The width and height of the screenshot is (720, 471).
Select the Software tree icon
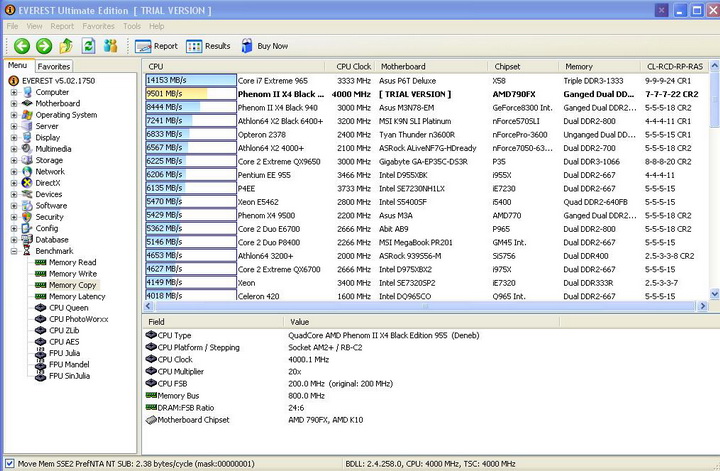tap(28, 205)
